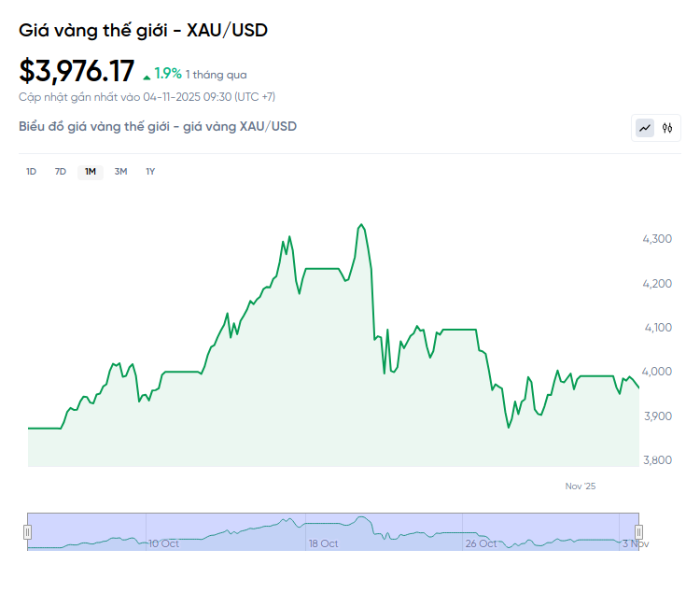The image size is (700, 592).
Task: Click the 3,800 y-axis label
Action: [x=657, y=459]
